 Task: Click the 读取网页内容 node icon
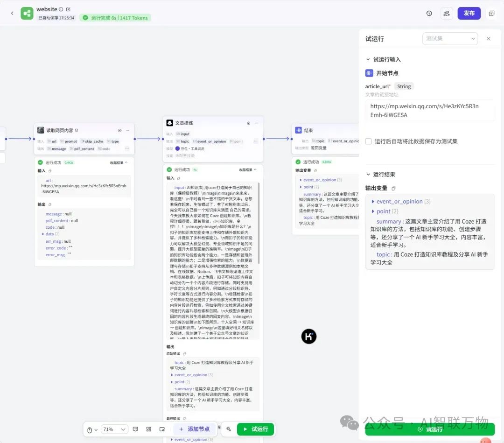point(41,130)
